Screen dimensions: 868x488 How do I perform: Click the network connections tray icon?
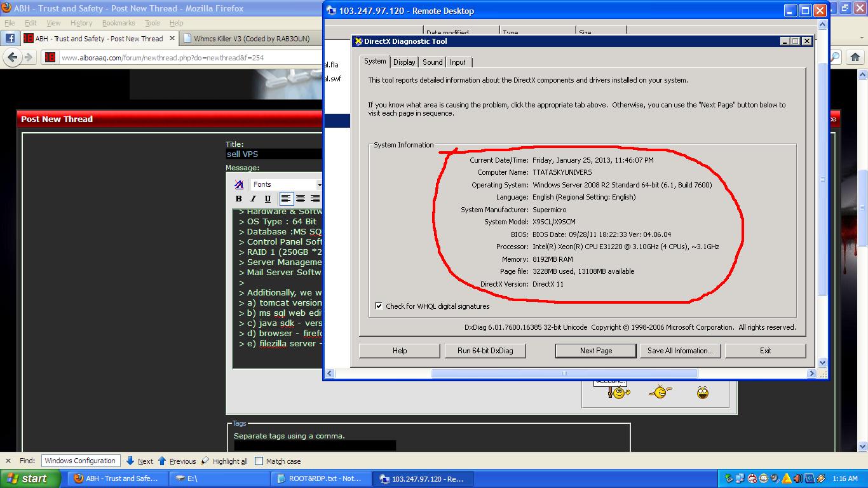coord(740,478)
